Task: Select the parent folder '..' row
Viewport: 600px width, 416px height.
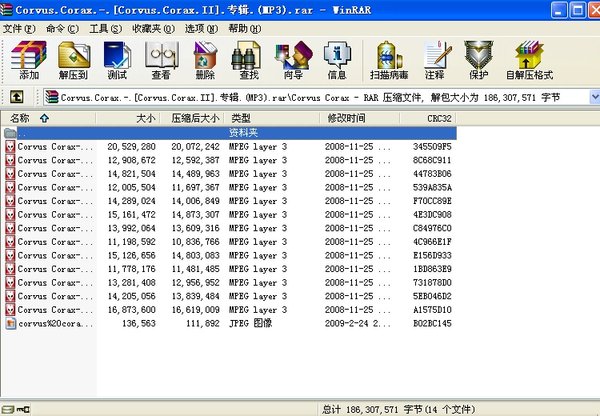Action: pos(230,133)
